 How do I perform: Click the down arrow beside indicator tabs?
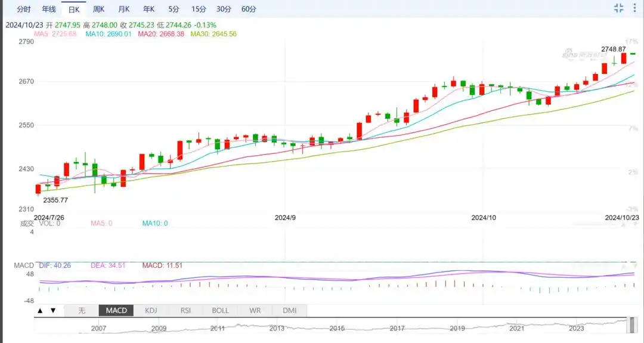coord(53,311)
